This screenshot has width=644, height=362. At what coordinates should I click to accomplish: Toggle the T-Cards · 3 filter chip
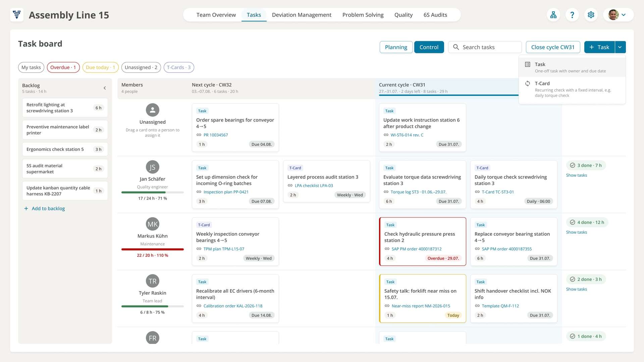179,67
